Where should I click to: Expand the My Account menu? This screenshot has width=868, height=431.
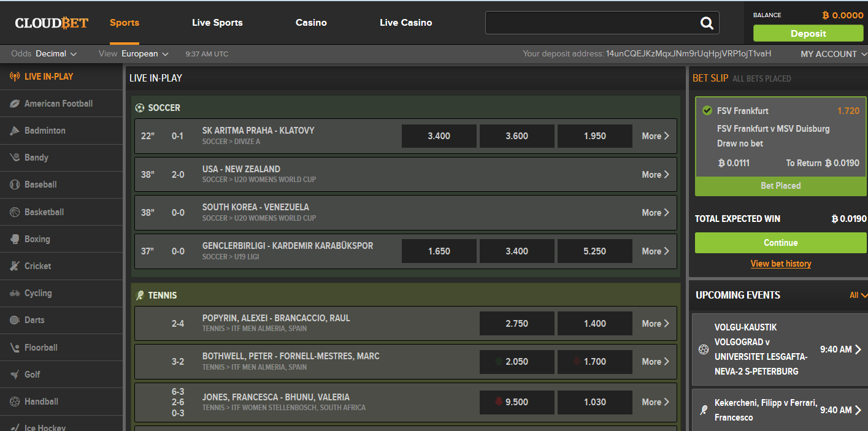tap(832, 54)
